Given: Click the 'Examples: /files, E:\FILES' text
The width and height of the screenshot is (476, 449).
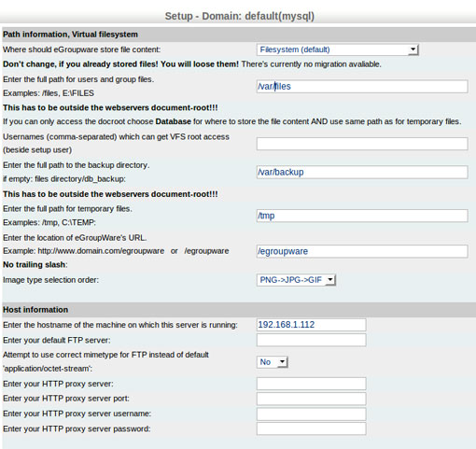Looking at the screenshot, I should point(49,93).
